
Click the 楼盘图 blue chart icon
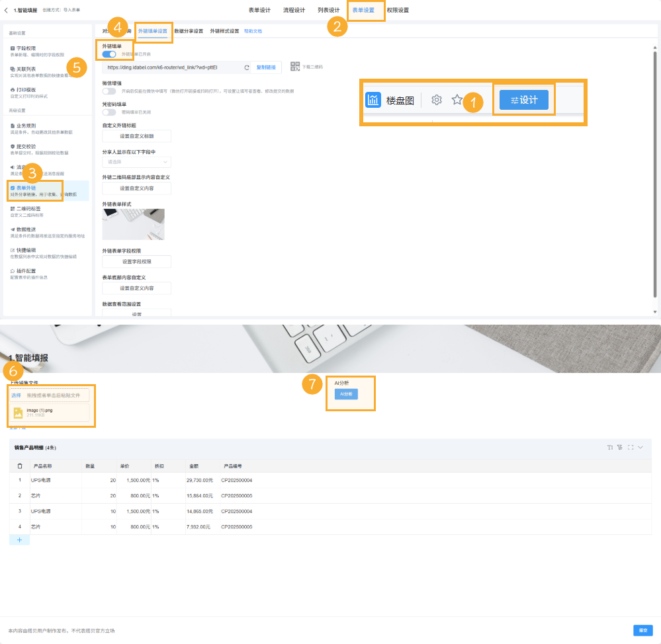click(373, 100)
